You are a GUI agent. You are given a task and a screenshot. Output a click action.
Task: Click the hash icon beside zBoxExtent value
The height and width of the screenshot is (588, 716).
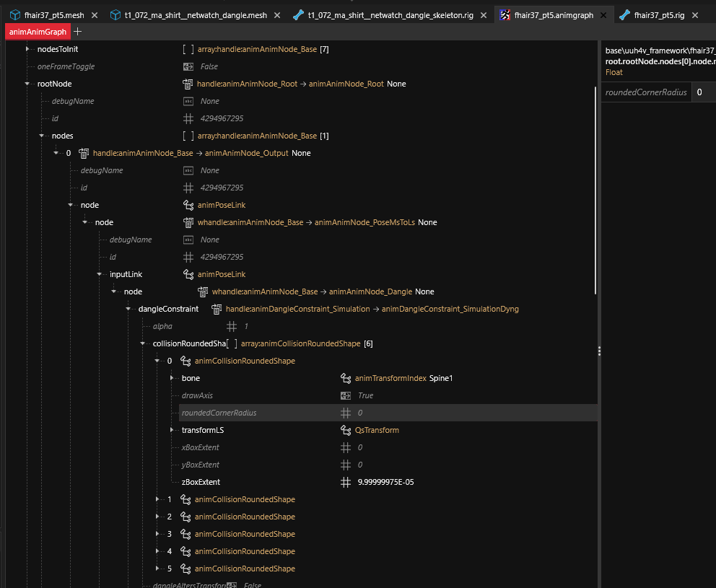[x=346, y=482]
